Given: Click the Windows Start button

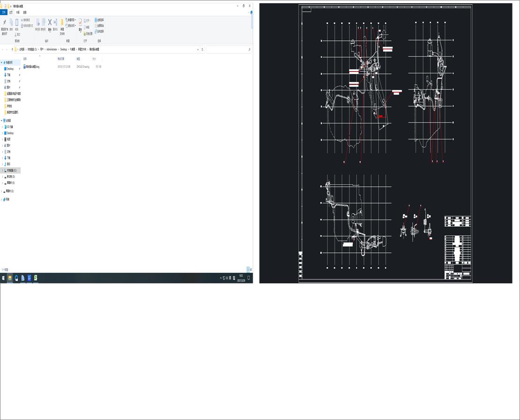Looking at the screenshot, I should pyautogui.click(x=4, y=278).
